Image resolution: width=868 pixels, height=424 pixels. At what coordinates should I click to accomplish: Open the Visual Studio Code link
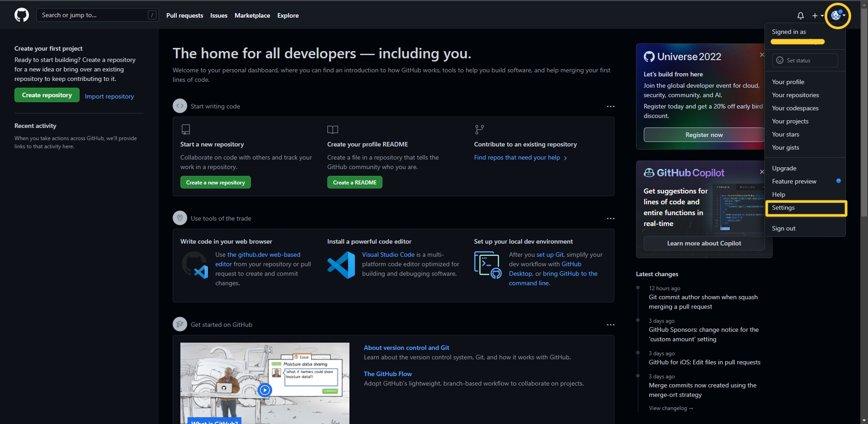coord(388,254)
